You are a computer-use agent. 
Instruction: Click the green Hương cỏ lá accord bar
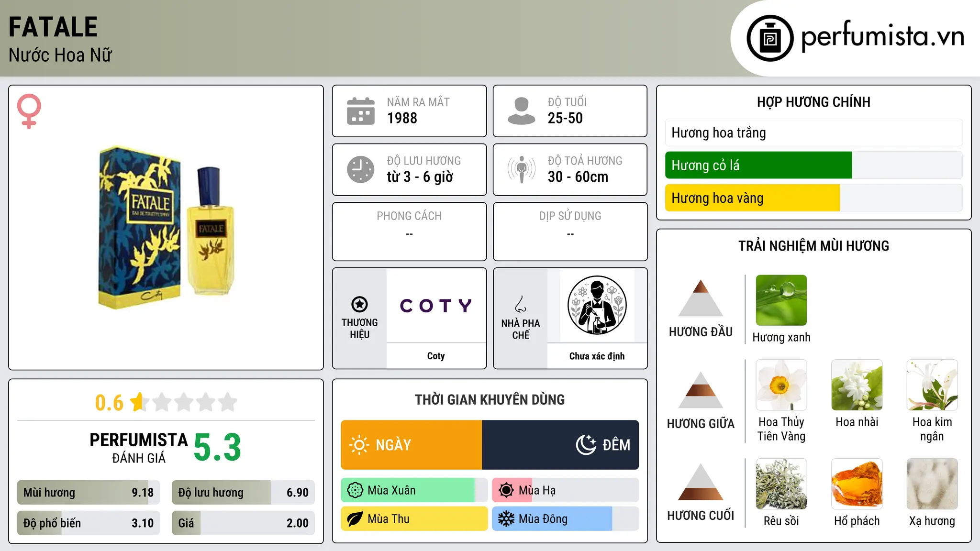pos(813,165)
